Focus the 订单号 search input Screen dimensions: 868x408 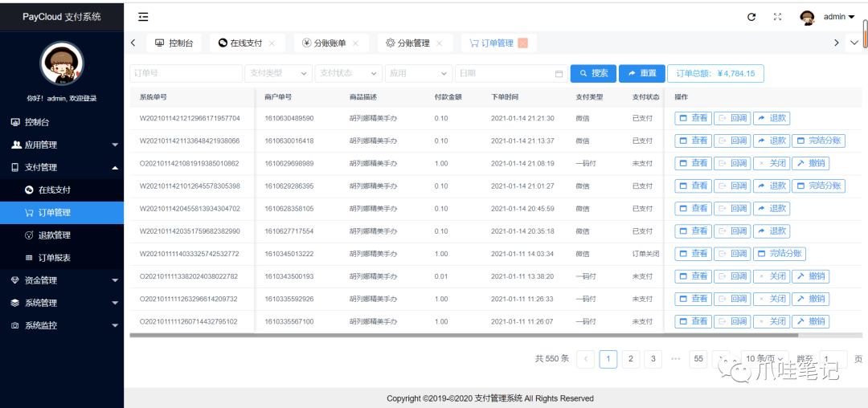point(186,73)
